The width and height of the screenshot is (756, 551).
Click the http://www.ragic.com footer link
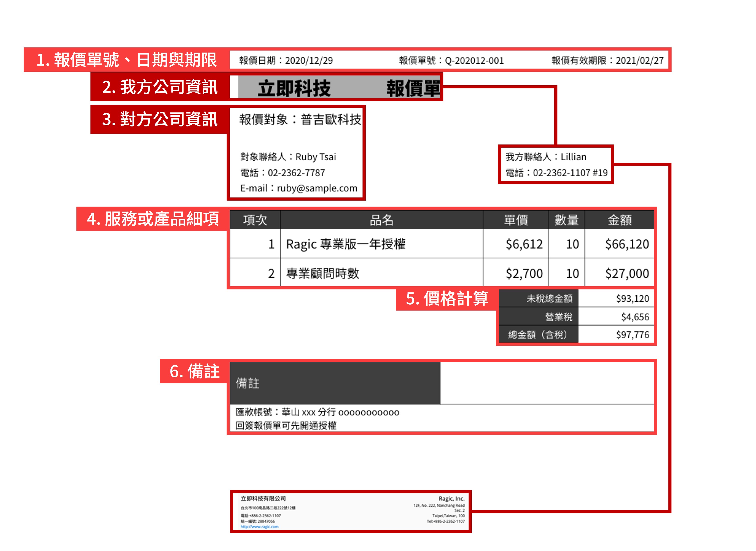[259, 527]
